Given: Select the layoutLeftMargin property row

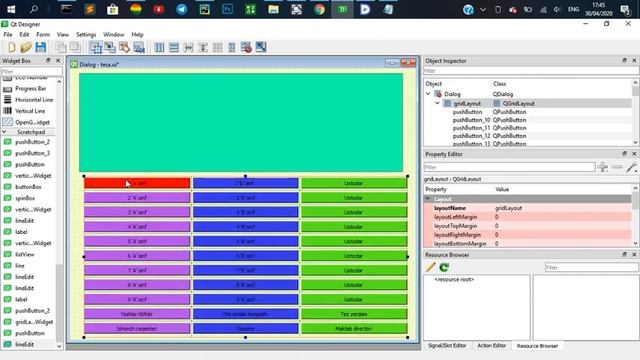Looking at the screenshot, I should (x=529, y=217).
